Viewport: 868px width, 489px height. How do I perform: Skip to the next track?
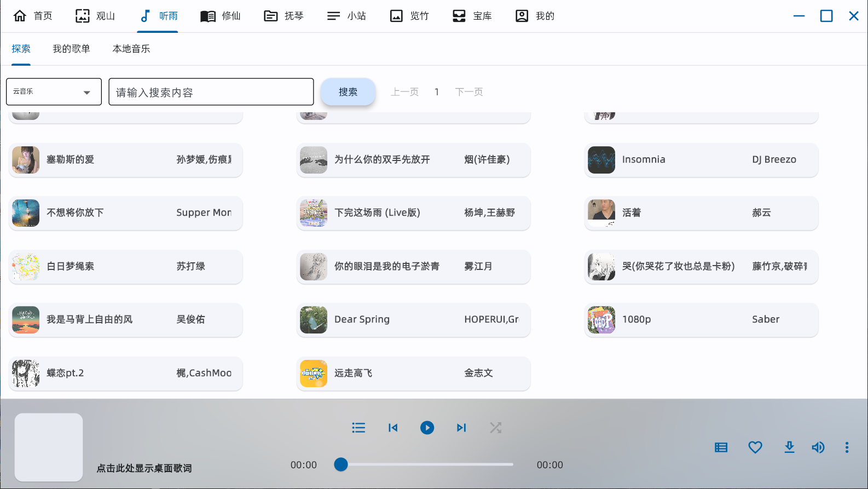[x=461, y=428]
